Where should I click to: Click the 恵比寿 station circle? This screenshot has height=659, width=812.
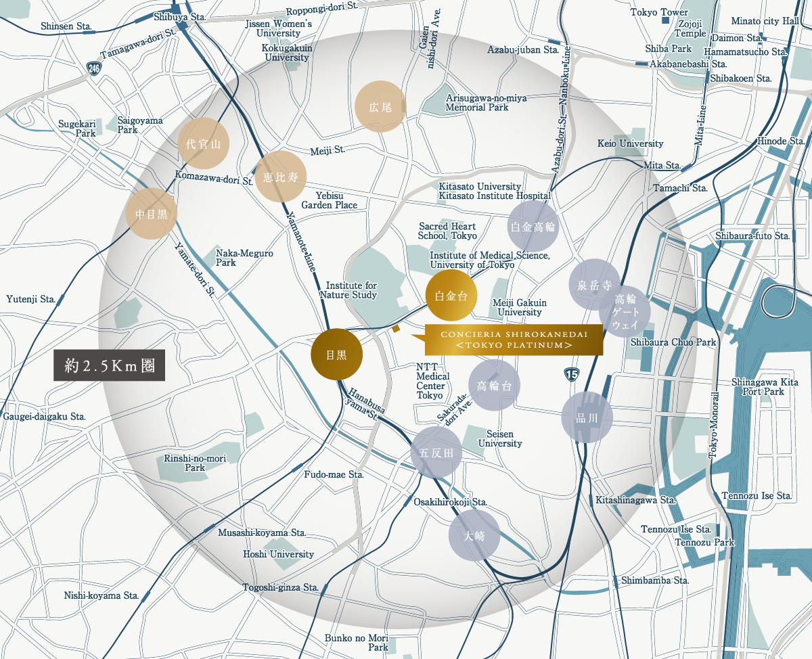click(x=281, y=178)
